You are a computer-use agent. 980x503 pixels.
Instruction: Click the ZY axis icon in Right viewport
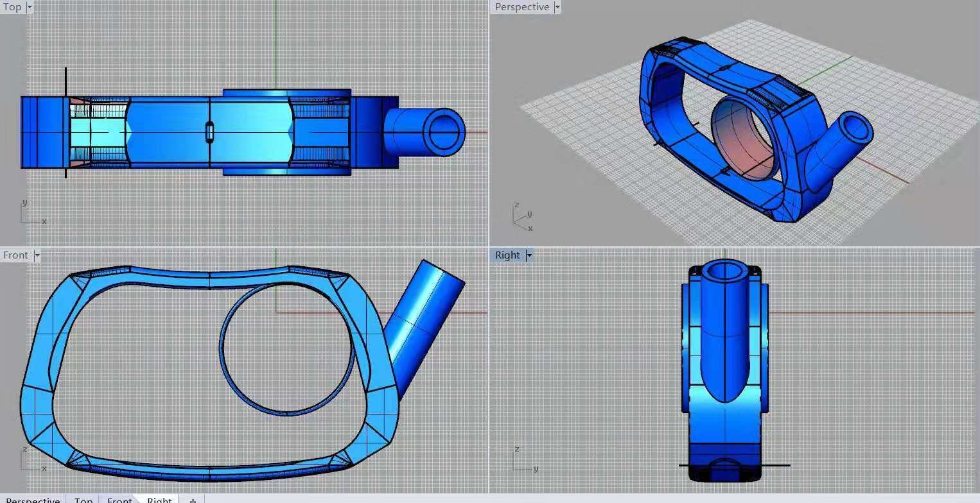pyautogui.click(x=523, y=460)
